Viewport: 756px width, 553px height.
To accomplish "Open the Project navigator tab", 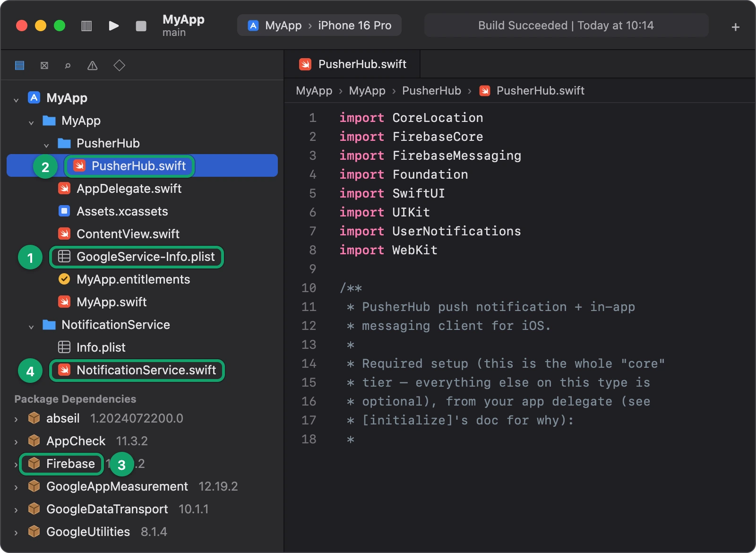I will click(19, 65).
